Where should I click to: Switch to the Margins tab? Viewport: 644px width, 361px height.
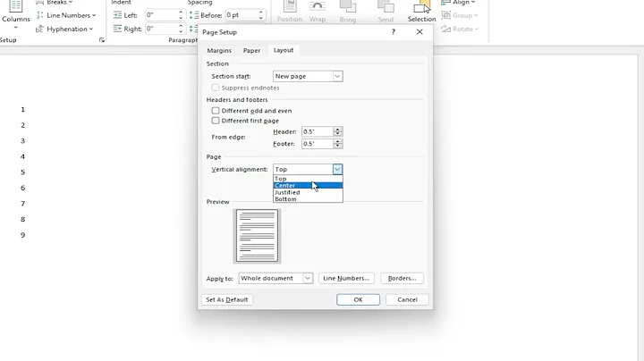point(219,50)
